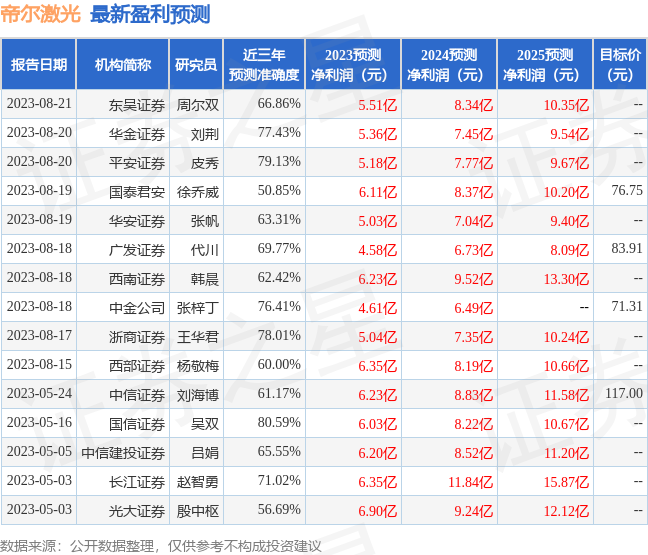Viewport: 648px width, 555px height.
Task: Click researcher name 王华君
Action: pyautogui.click(x=198, y=337)
